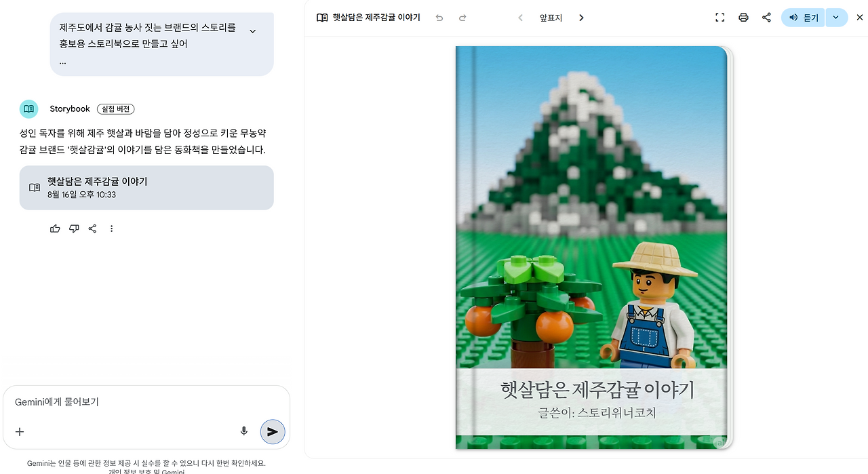Go to the previous storybook page
Screen dimensions: 868x474
tap(520, 18)
